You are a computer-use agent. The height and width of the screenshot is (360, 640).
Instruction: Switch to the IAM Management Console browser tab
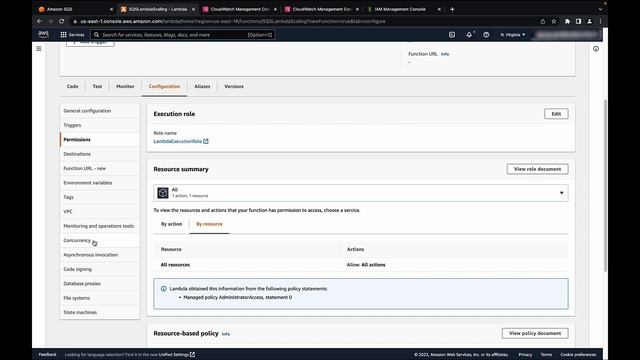(403, 9)
